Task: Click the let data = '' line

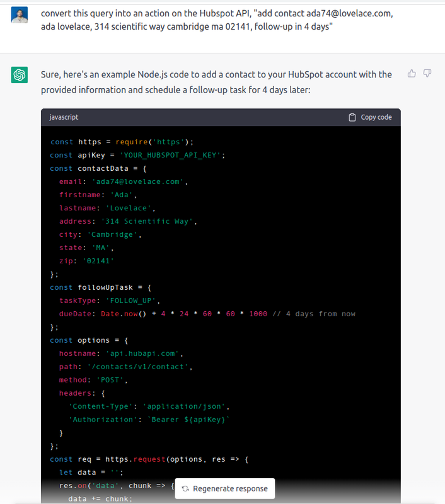Action: pos(91,472)
